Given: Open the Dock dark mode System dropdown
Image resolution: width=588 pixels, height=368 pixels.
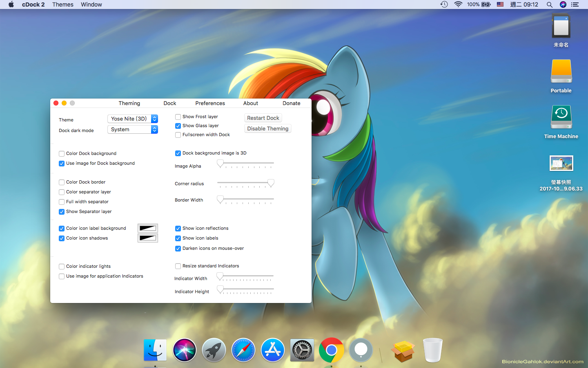Looking at the screenshot, I should [x=133, y=129].
